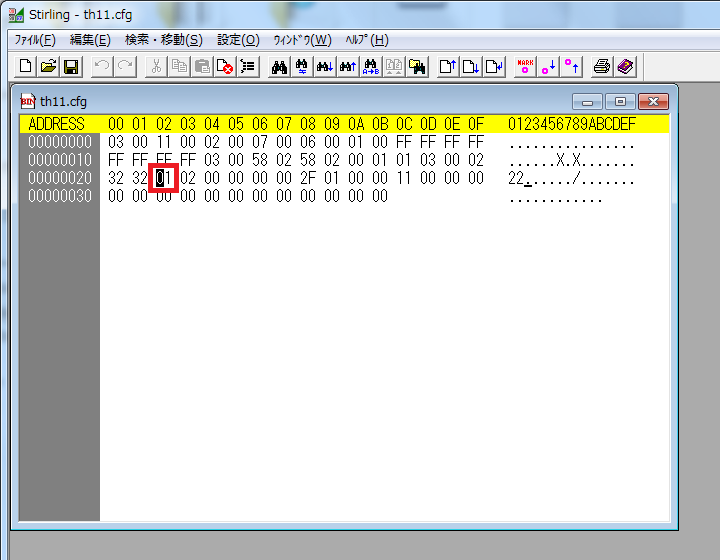The image size is (720, 560).
Task: Click column header 0F
Action: (476, 124)
